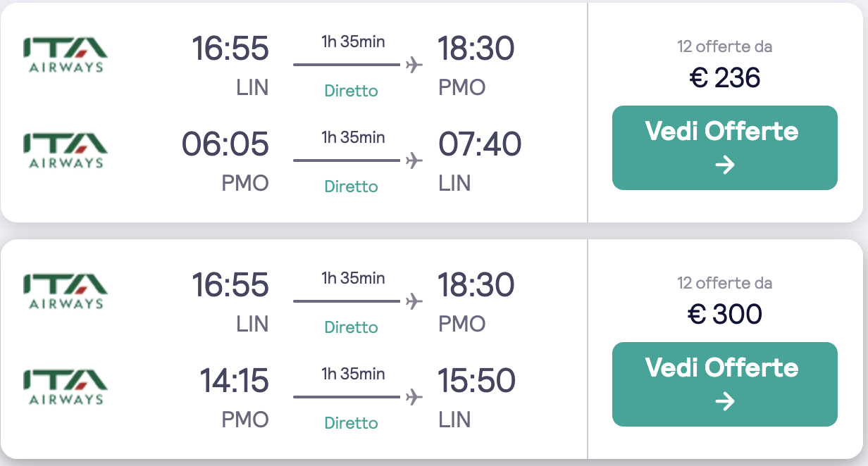868x466 pixels.
Task: Select the 06:05 PMO departure time
Action: 225,144
